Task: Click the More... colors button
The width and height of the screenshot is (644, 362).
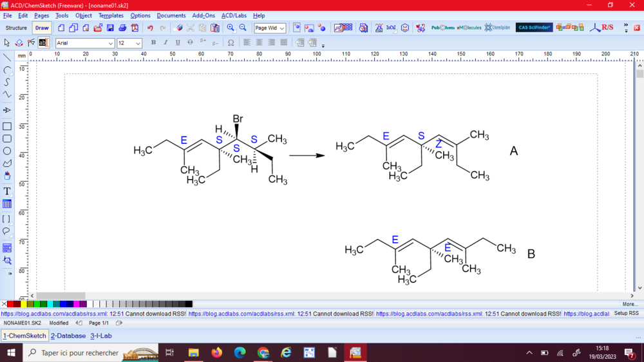Action: click(x=630, y=304)
